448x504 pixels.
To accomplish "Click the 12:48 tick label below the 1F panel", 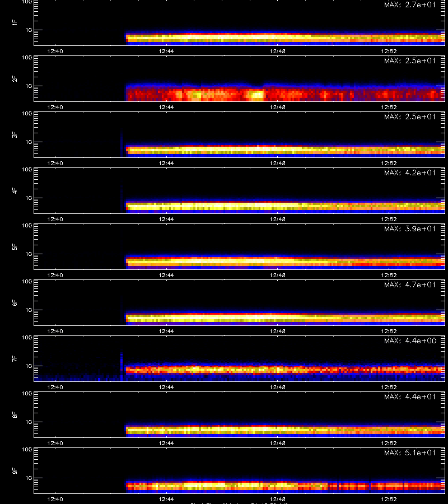I will tap(277, 51).
